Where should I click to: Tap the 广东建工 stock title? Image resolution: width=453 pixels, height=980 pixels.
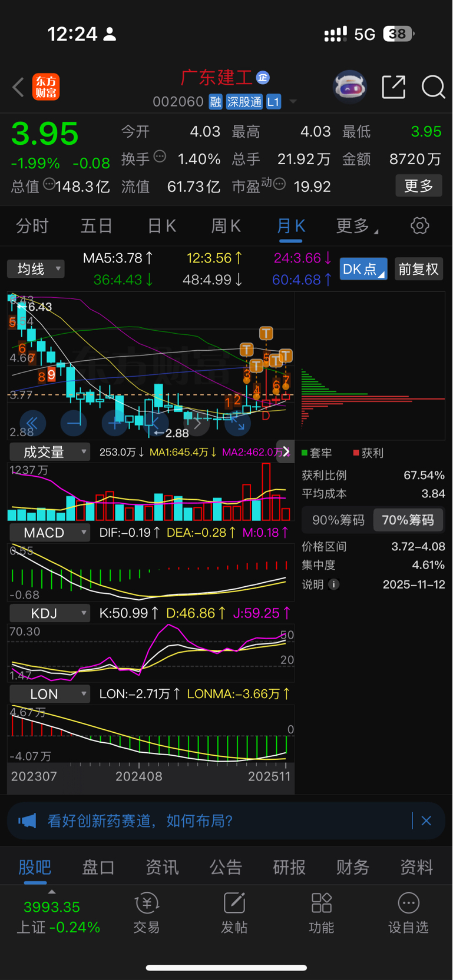point(217,77)
